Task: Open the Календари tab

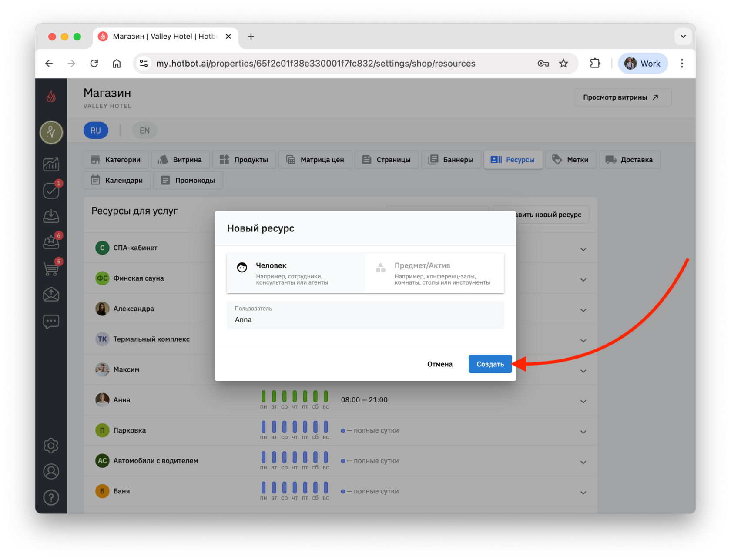Action: coord(117,181)
